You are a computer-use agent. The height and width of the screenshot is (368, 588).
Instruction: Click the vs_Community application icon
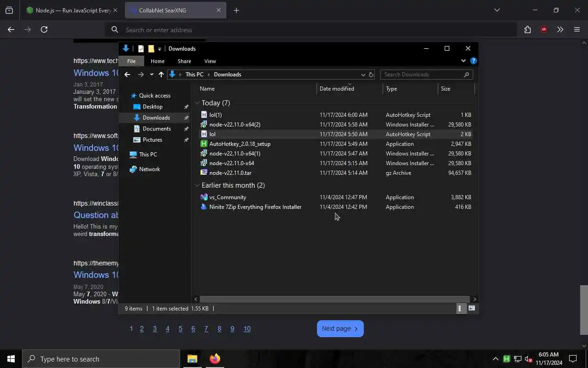click(x=204, y=197)
